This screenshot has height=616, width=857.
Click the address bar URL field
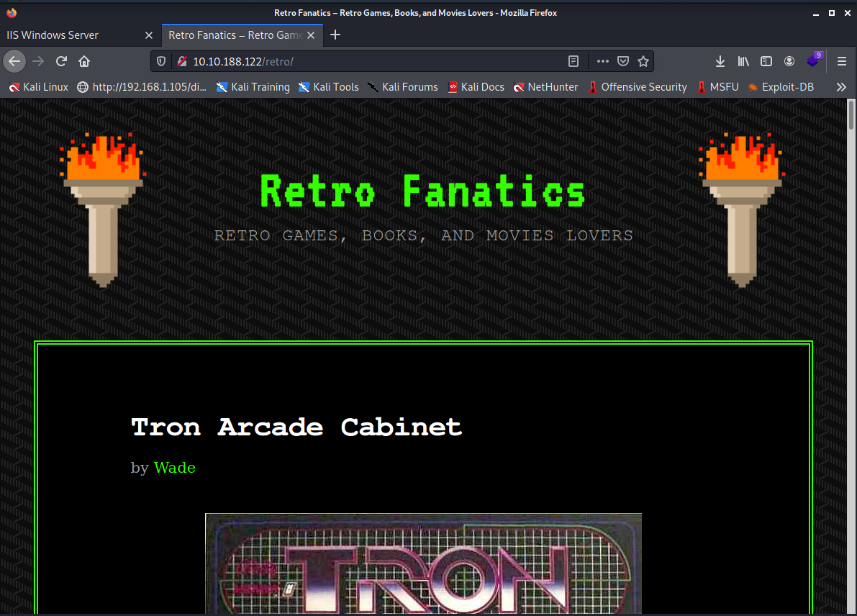click(374, 61)
